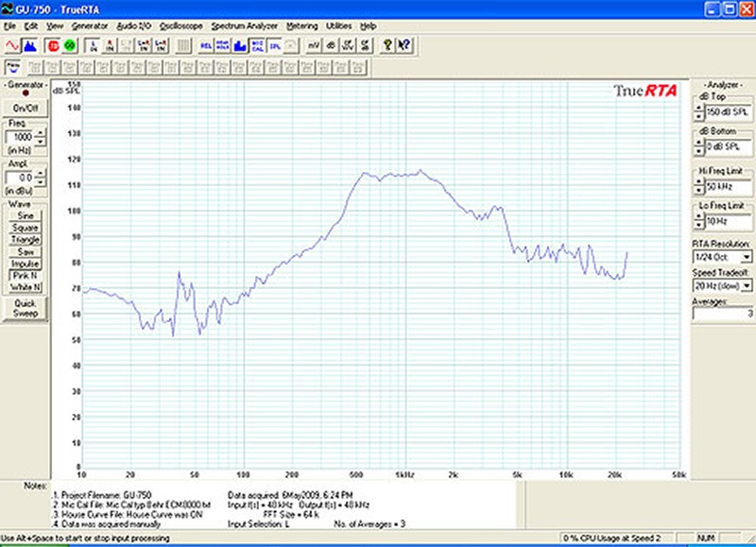
Task: Select the Saw waveform
Action: 26,251
